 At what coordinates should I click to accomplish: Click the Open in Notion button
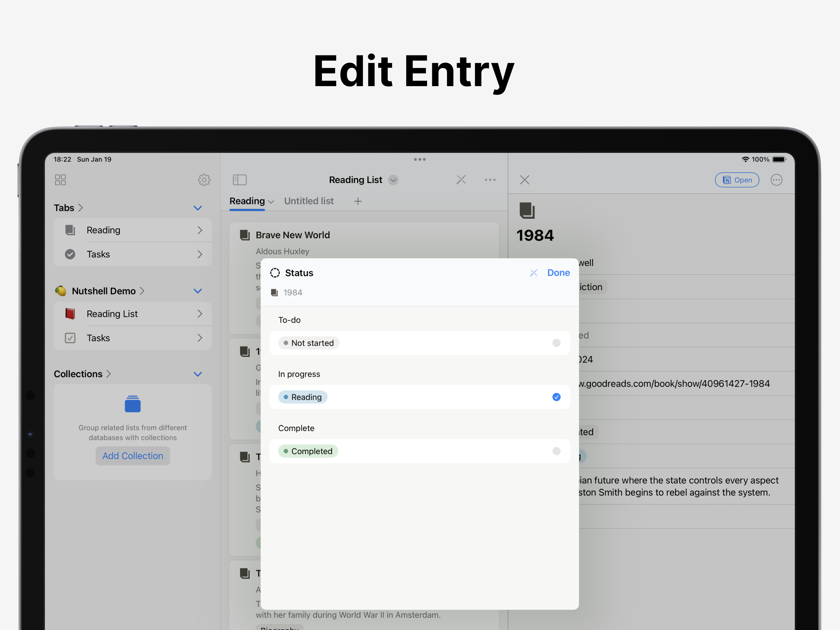coord(737,180)
